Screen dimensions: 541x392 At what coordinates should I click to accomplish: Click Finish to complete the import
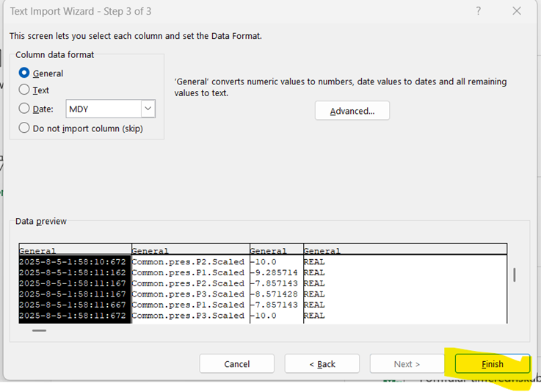click(493, 363)
